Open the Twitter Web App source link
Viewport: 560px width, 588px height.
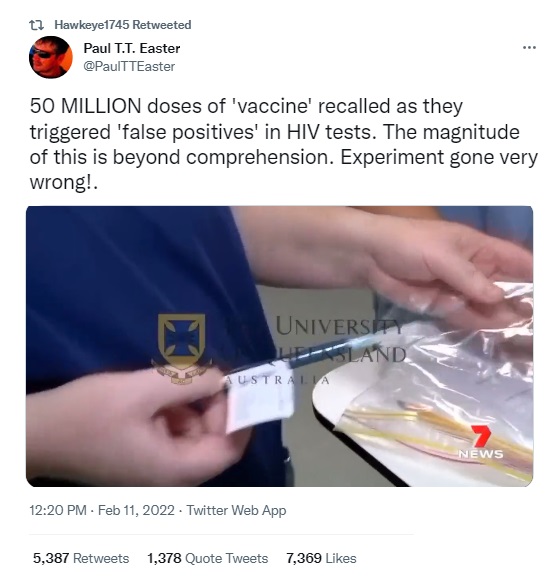point(236,511)
